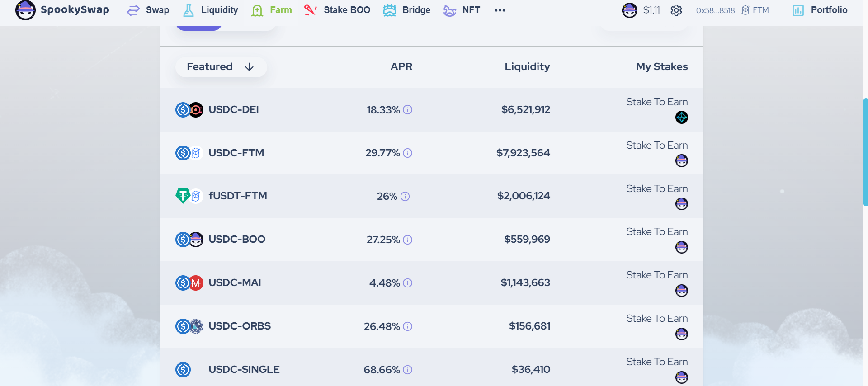Open Stake BOO page
868x386 pixels.
point(337,10)
